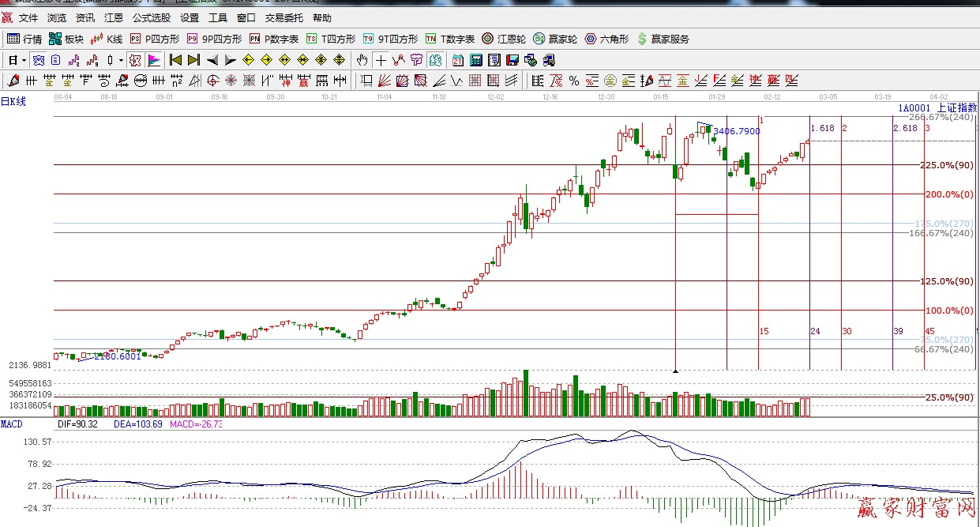Click the red floppy disk save icon

coord(512,60)
